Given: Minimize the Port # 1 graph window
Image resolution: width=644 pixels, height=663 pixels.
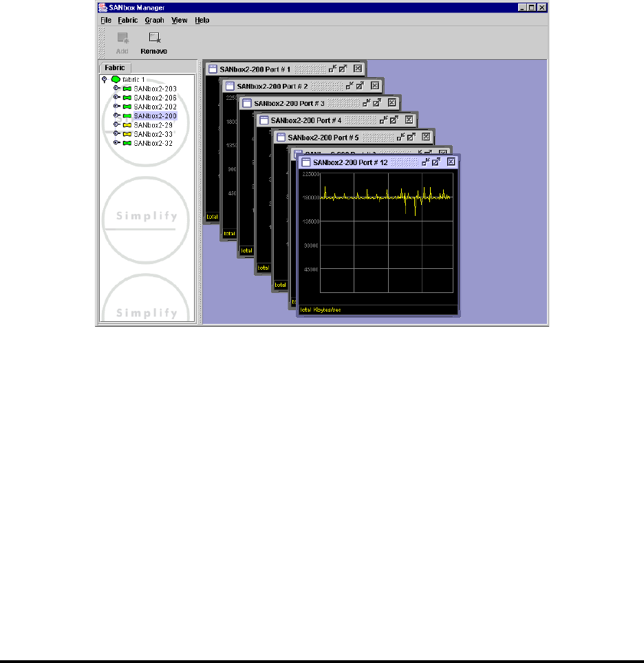Looking at the screenshot, I should [x=332, y=69].
